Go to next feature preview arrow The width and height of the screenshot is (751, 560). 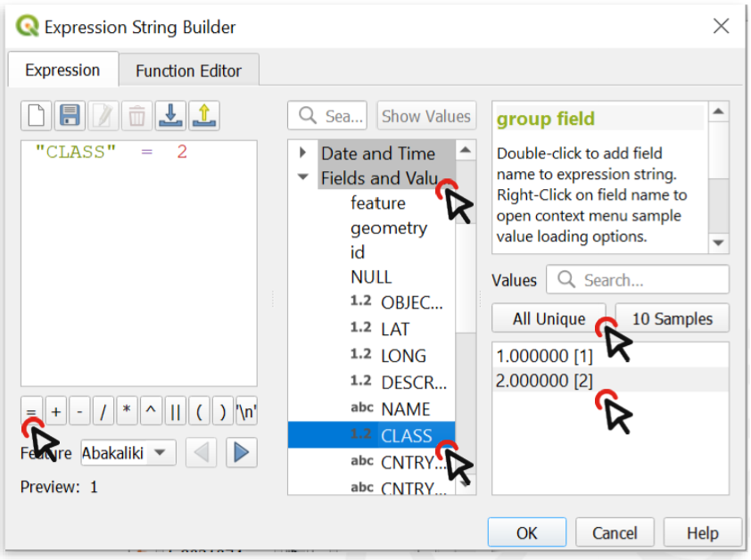(240, 453)
